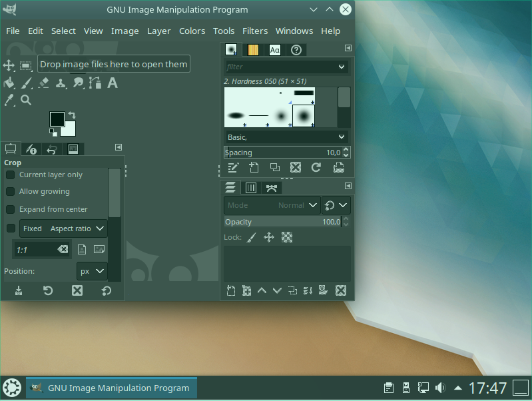This screenshot has width=532, height=401.
Task: Select the Paths tool
Action: pos(95,83)
